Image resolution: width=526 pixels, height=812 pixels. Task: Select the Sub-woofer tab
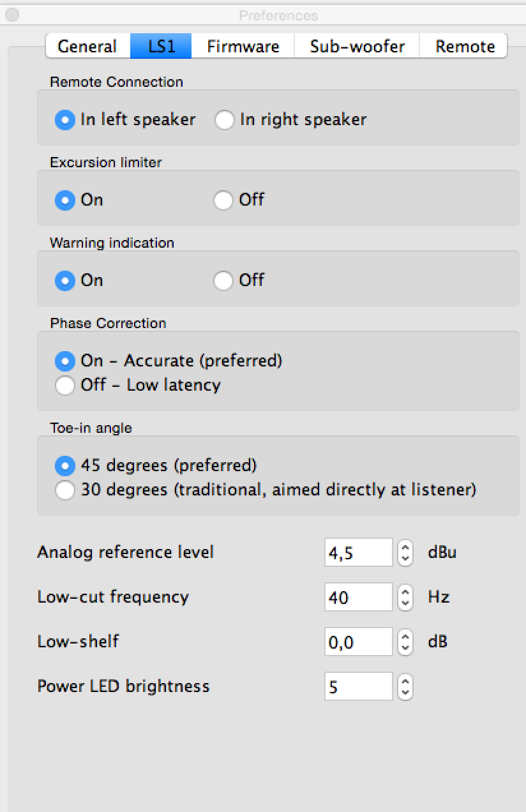coord(357,46)
